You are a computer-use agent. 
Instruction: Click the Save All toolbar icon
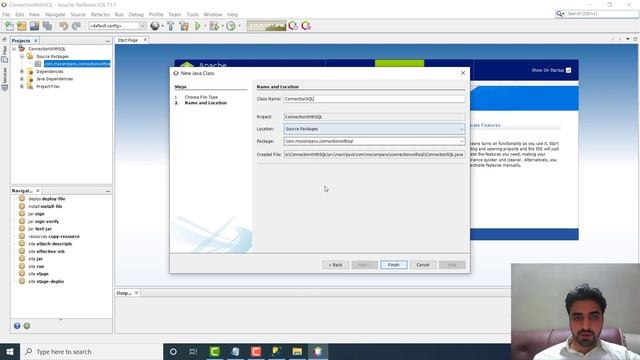point(47,26)
